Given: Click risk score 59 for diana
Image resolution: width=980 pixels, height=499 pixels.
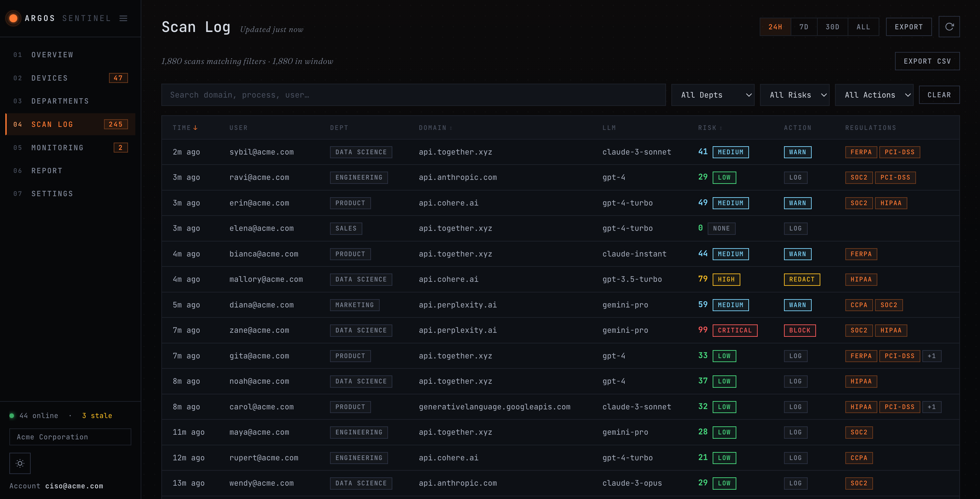Looking at the screenshot, I should [703, 304].
